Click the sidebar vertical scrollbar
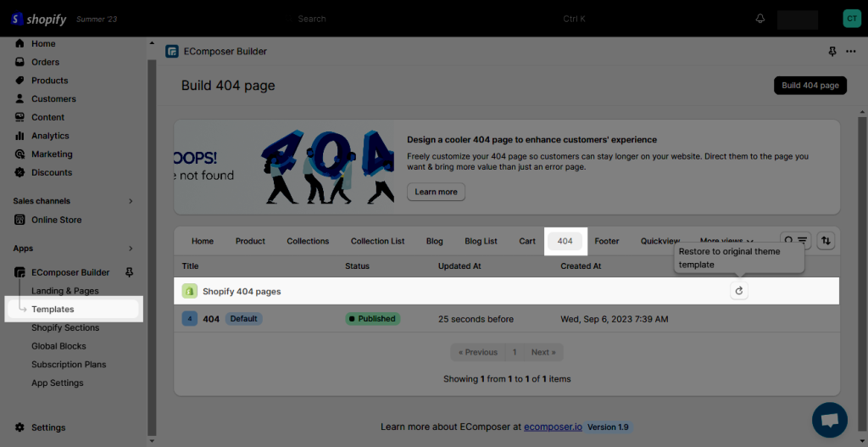The height and width of the screenshot is (447, 868). [153, 247]
